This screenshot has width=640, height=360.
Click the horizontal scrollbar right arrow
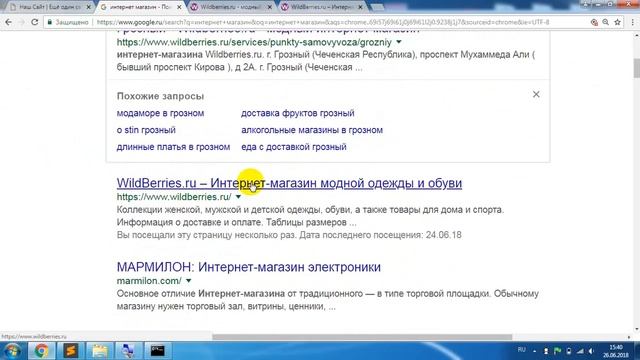629,337
